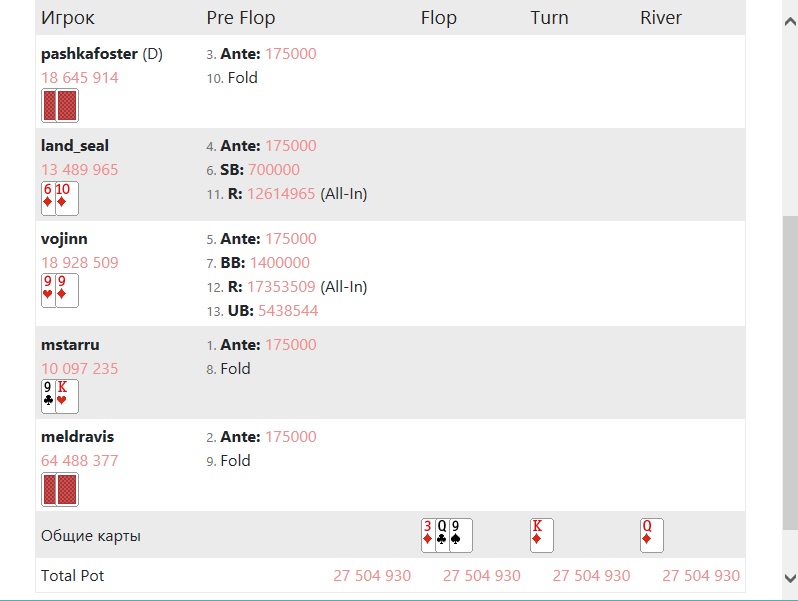Click the King of diamonds turn card
The height and width of the screenshot is (601, 798).
[541, 535]
